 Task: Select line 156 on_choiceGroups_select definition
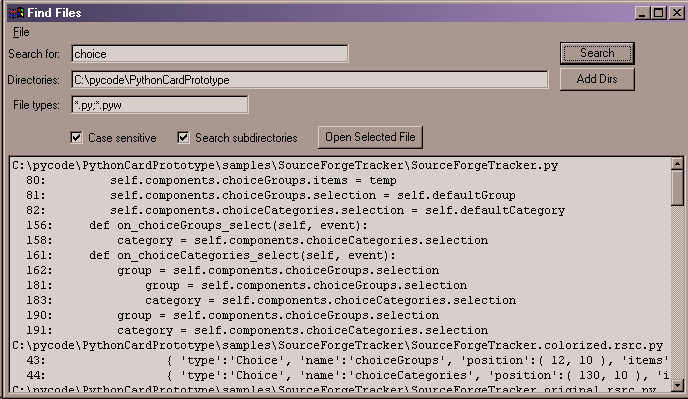pyautogui.click(x=197, y=226)
